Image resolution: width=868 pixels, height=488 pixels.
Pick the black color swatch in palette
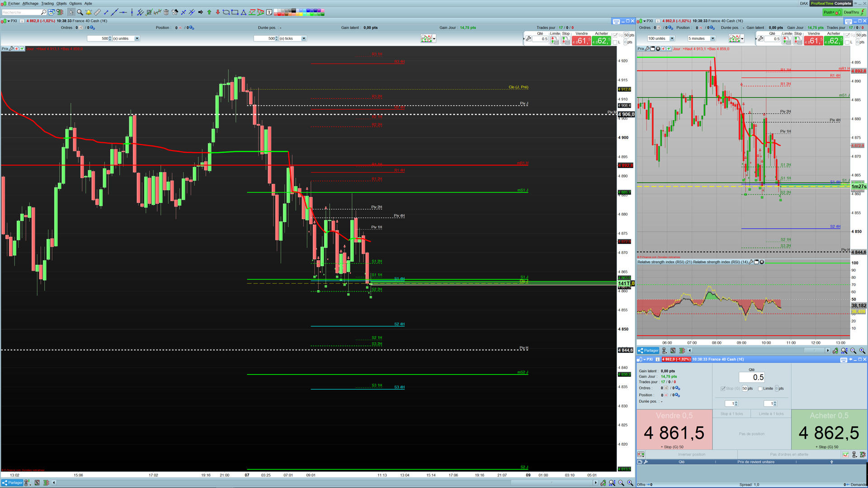click(294, 10)
